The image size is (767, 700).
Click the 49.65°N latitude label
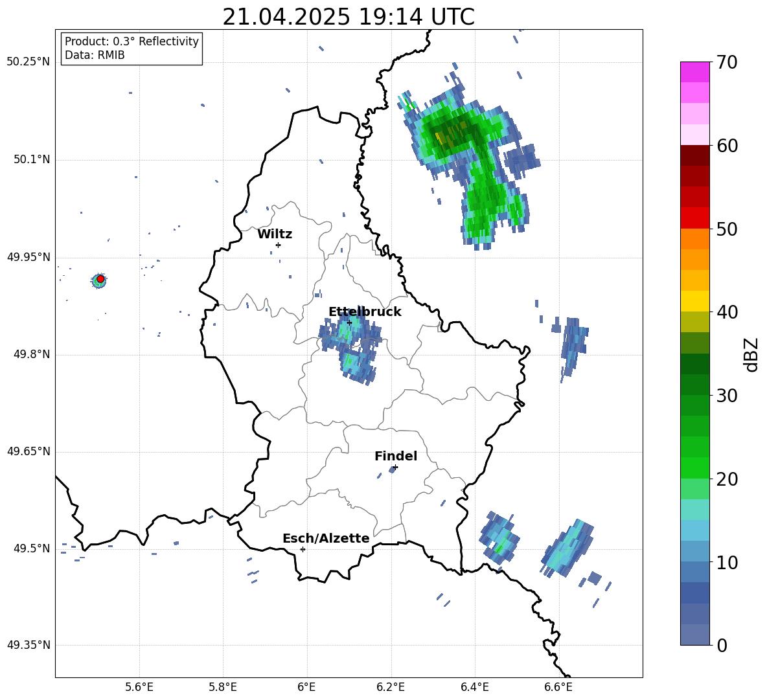(x=29, y=451)
